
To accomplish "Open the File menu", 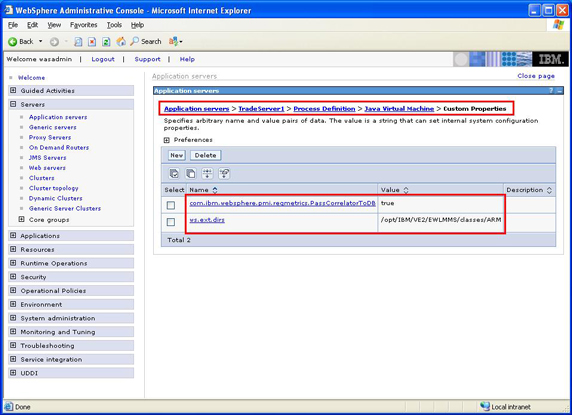I will [x=13, y=25].
